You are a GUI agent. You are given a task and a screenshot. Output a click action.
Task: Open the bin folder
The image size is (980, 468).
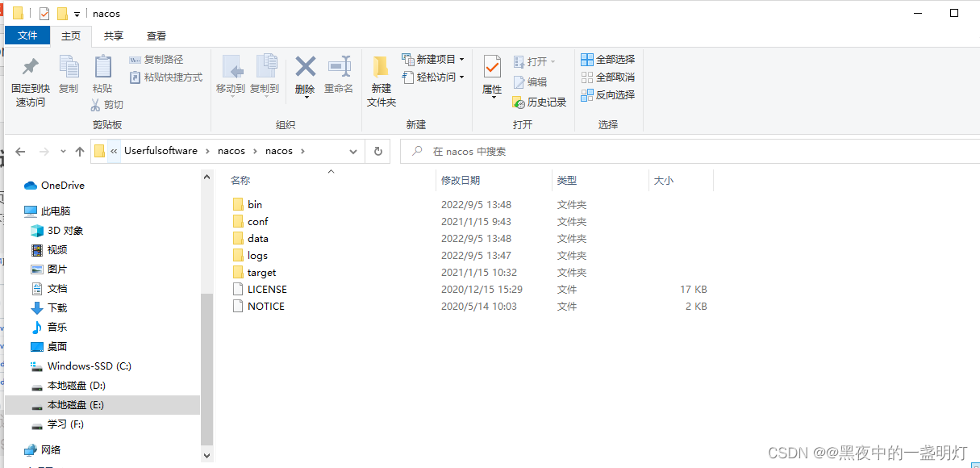(x=254, y=204)
